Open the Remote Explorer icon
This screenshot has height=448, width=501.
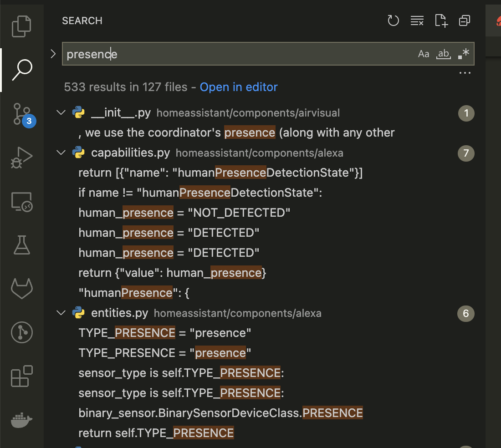click(x=21, y=201)
